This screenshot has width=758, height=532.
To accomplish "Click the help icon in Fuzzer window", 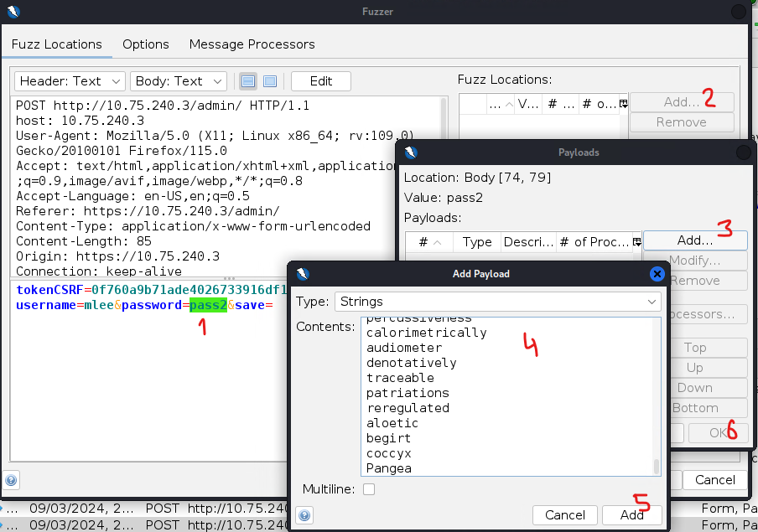I will pos(12,480).
